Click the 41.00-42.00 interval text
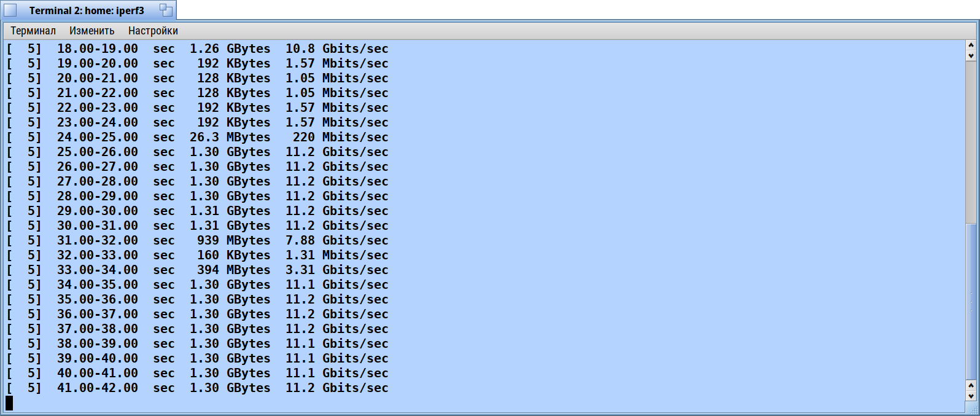 tap(98, 388)
